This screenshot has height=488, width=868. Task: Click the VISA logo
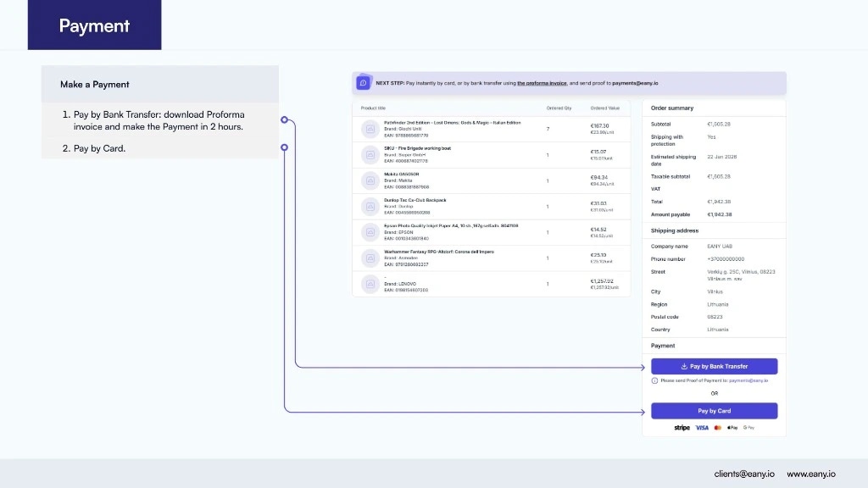point(702,428)
